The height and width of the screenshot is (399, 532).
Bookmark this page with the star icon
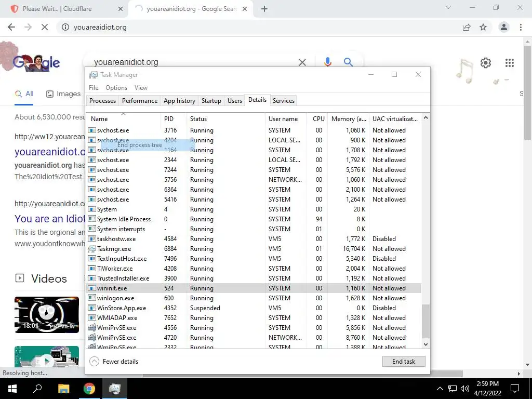(x=483, y=27)
